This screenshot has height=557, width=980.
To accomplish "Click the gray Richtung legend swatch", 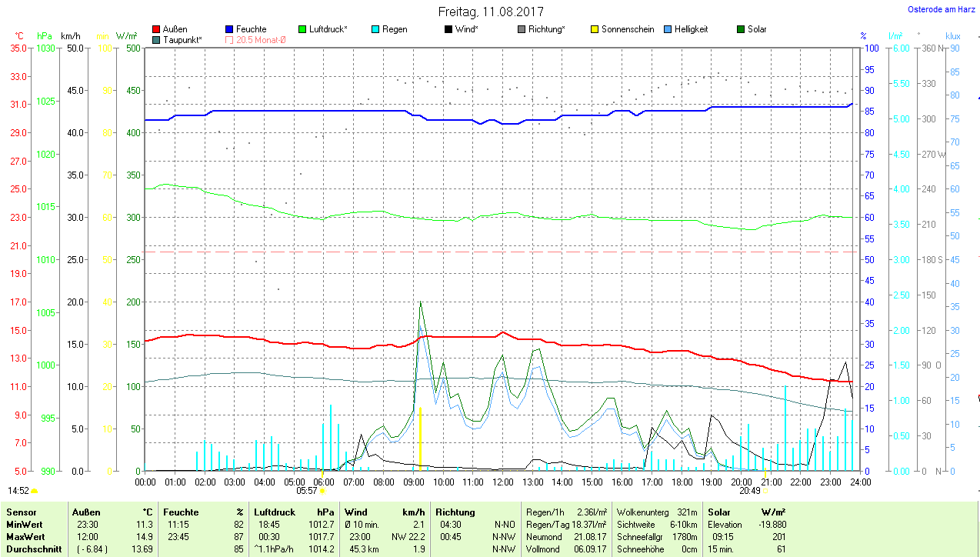I will pyautogui.click(x=522, y=29).
